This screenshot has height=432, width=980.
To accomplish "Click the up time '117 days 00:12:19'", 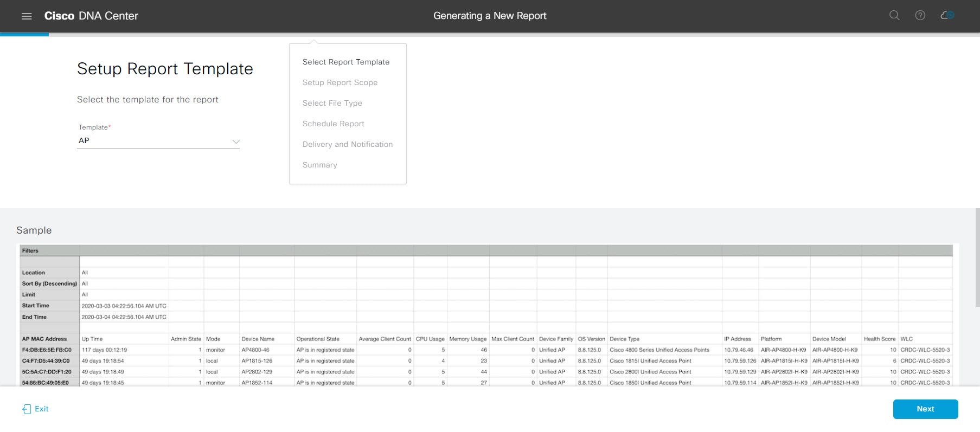I will click(104, 350).
